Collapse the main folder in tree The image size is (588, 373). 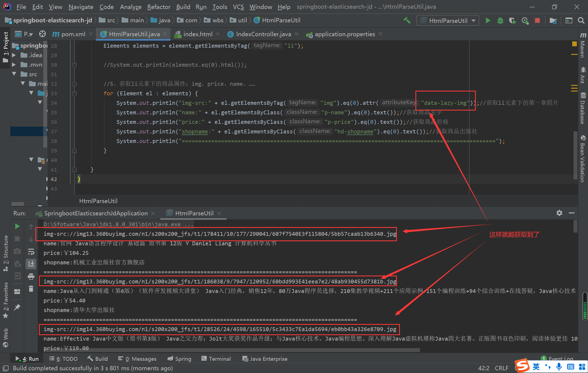(x=23, y=84)
